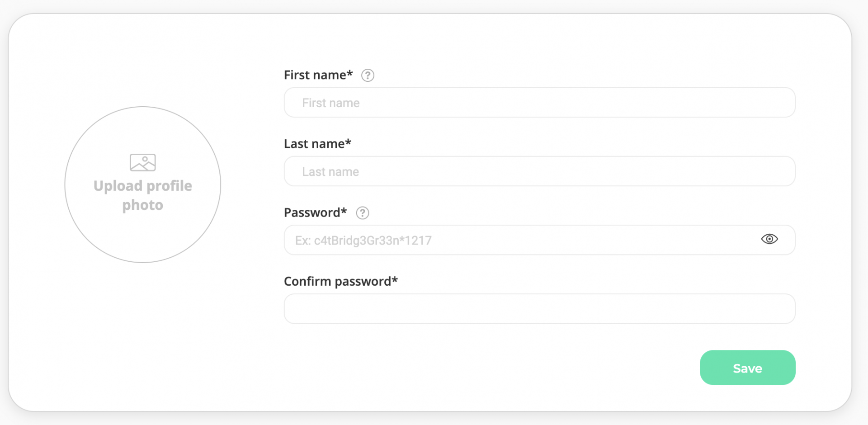Click the "First name" placeholder text

pyautogui.click(x=330, y=103)
